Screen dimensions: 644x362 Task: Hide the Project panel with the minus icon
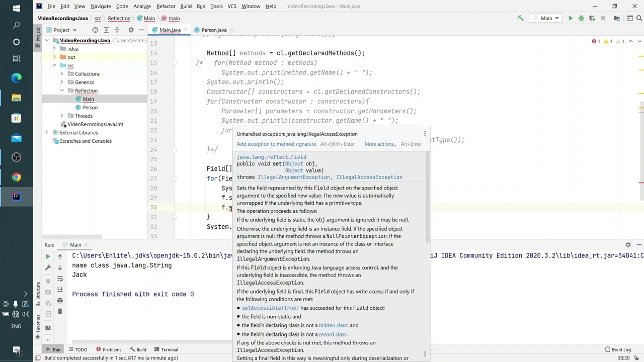(x=141, y=30)
